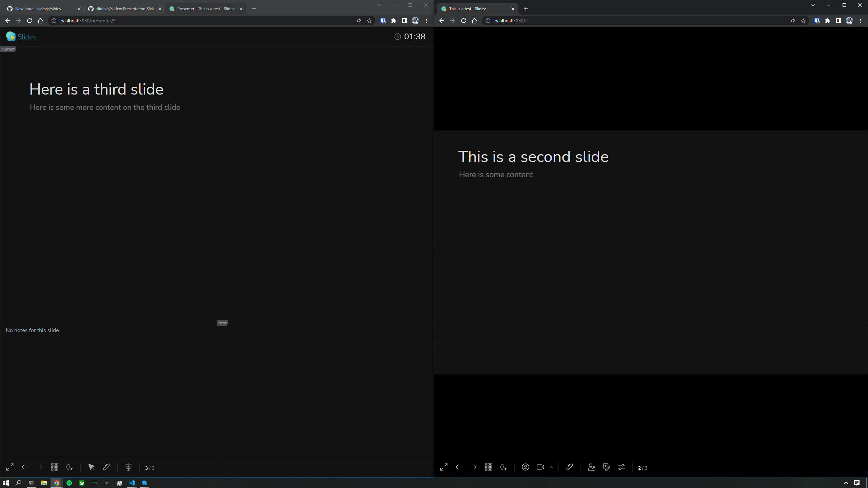Screen dimensions: 868x488
Task: Toggle dark mode in the presenter view toolbar
Action: pos(69,467)
